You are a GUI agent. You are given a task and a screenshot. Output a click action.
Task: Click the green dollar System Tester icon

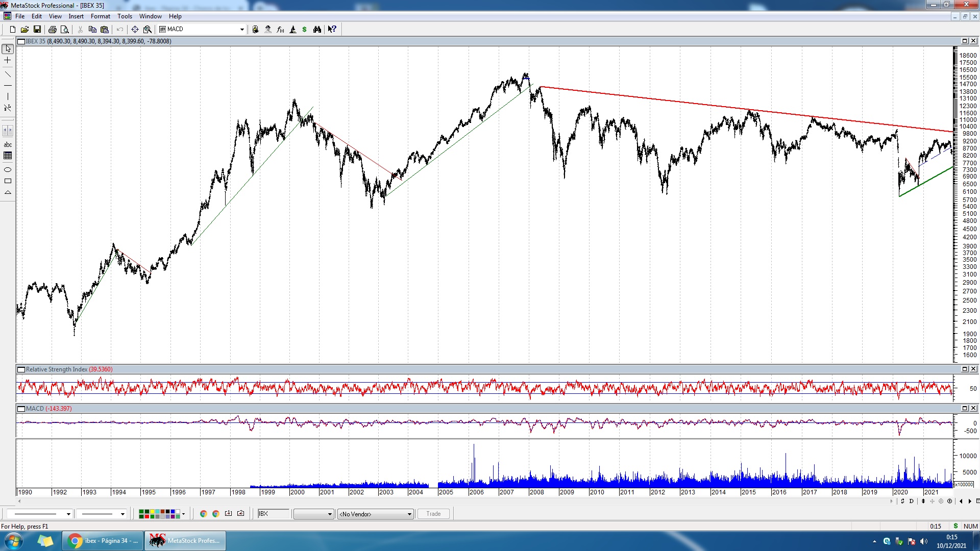(x=305, y=29)
